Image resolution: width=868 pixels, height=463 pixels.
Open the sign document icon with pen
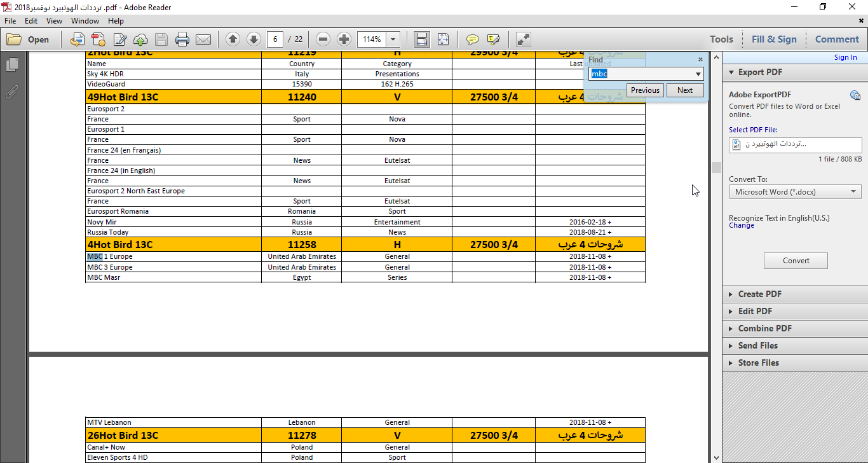119,39
